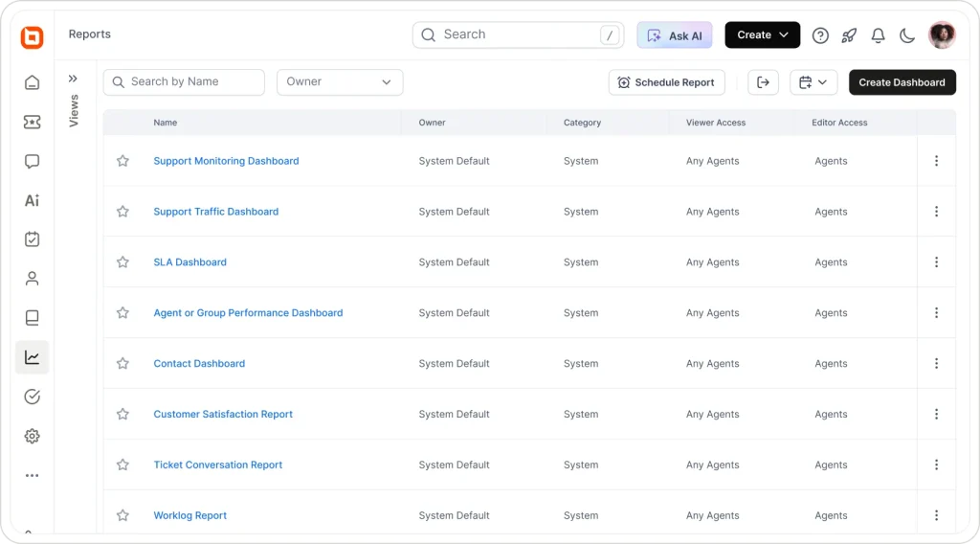
Task: Click the Owner column header
Action: (432, 123)
